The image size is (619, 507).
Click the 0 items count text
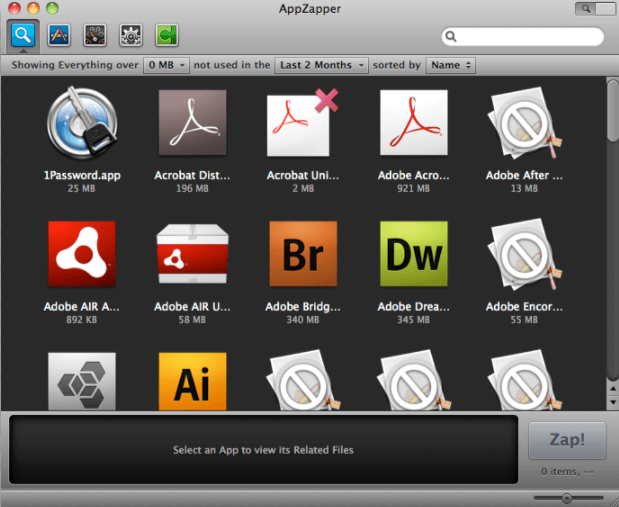[567, 471]
